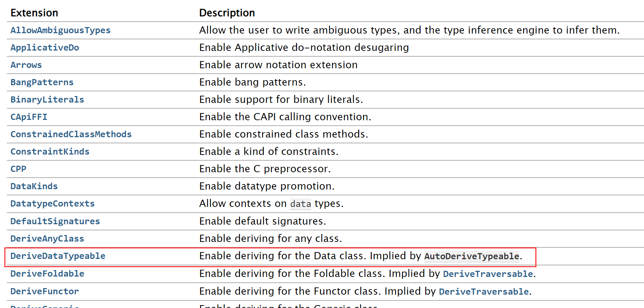
Task: Click the DeriveAnyClass link
Action: click(47, 239)
